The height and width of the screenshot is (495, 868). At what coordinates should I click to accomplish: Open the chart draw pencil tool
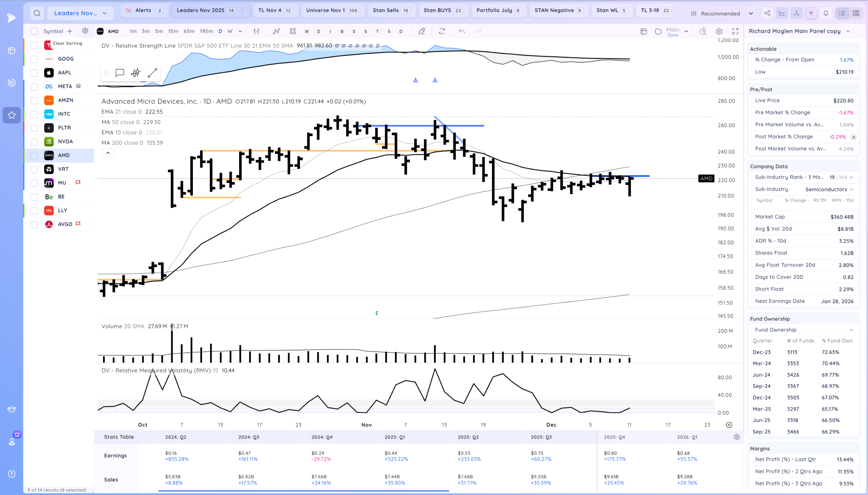click(421, 31)
